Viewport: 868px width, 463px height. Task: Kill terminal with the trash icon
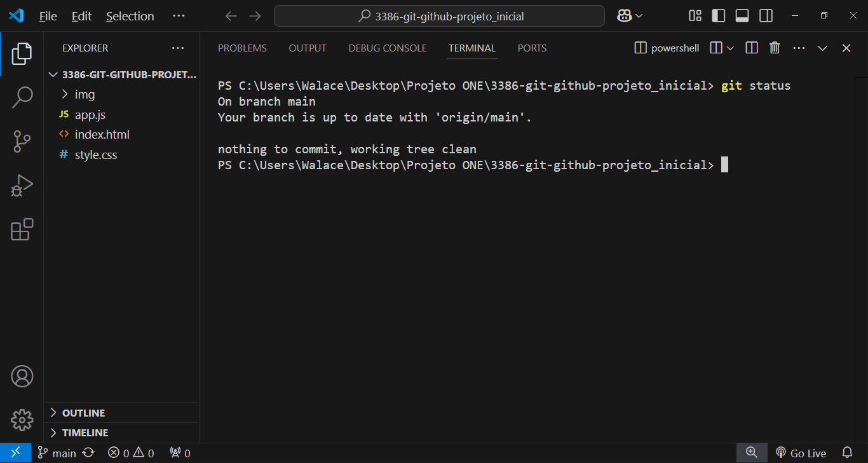[x=775, y=48]
